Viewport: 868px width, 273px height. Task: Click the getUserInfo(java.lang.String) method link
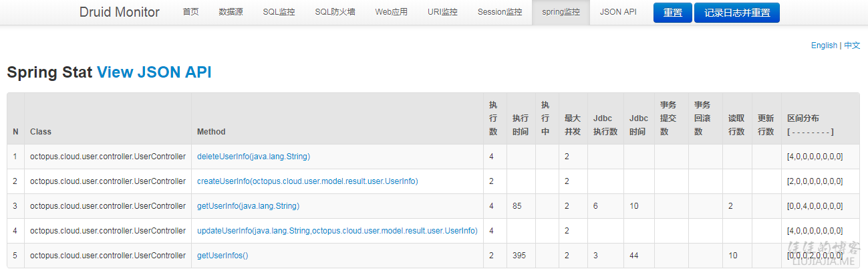[x=248, y=206]
